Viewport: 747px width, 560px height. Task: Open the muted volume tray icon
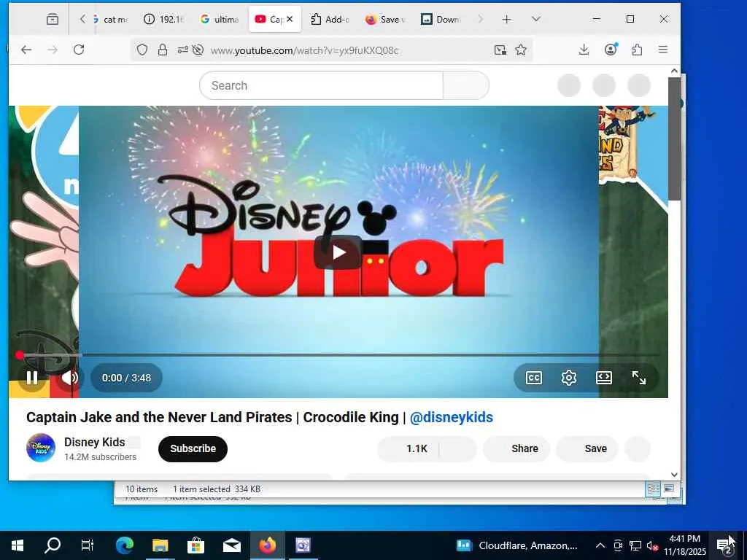653,545
